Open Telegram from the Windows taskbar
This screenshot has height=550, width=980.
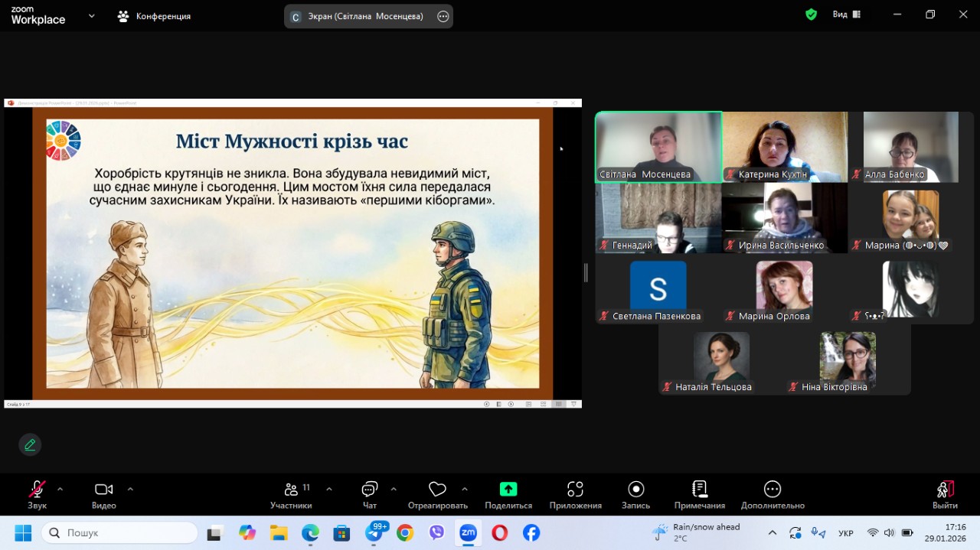pos(374,533)
